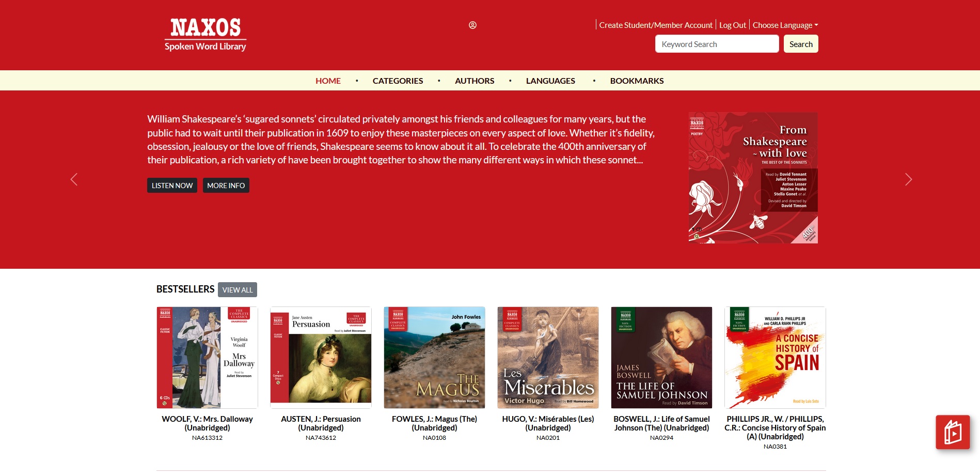Screen dimensions: 980x476
Task: Expand the Choose Language dropdown
Action: click(x=785, y=25)
